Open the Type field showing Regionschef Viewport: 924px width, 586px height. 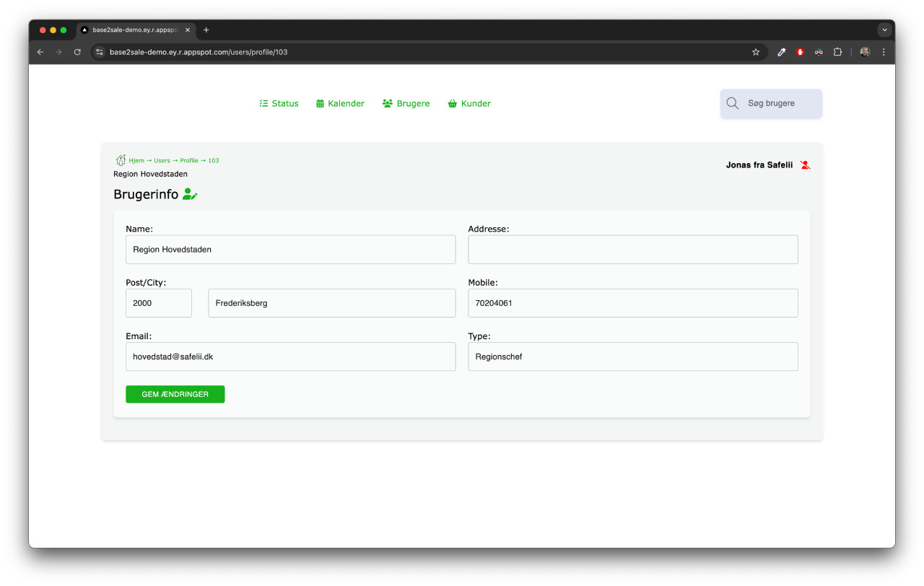tap(632, 357)
